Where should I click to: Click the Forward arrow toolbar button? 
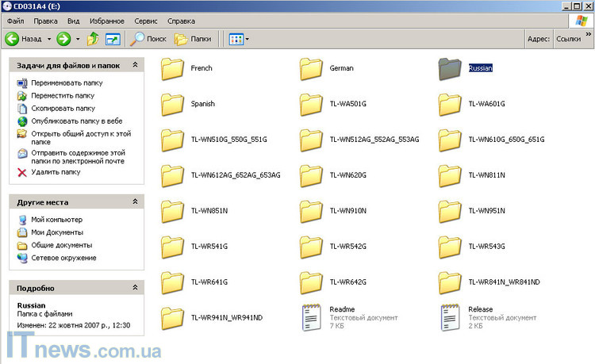pyautogui.click(x=63, y=38)
